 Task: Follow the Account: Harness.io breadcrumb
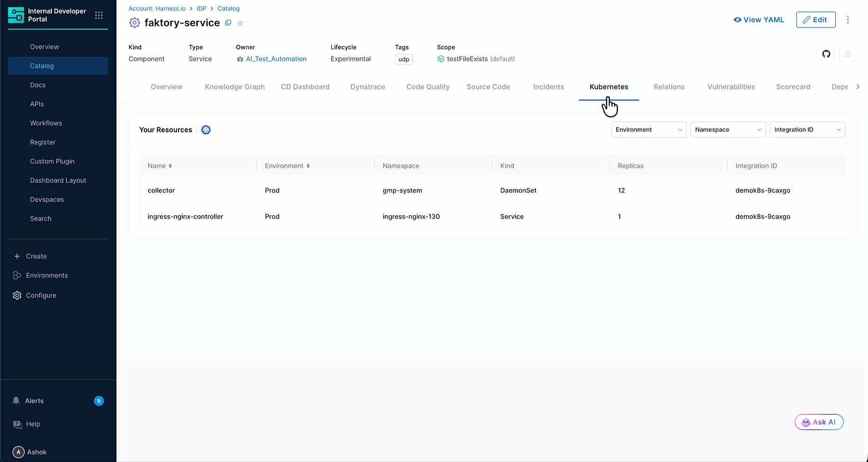[x=157, y=9]
